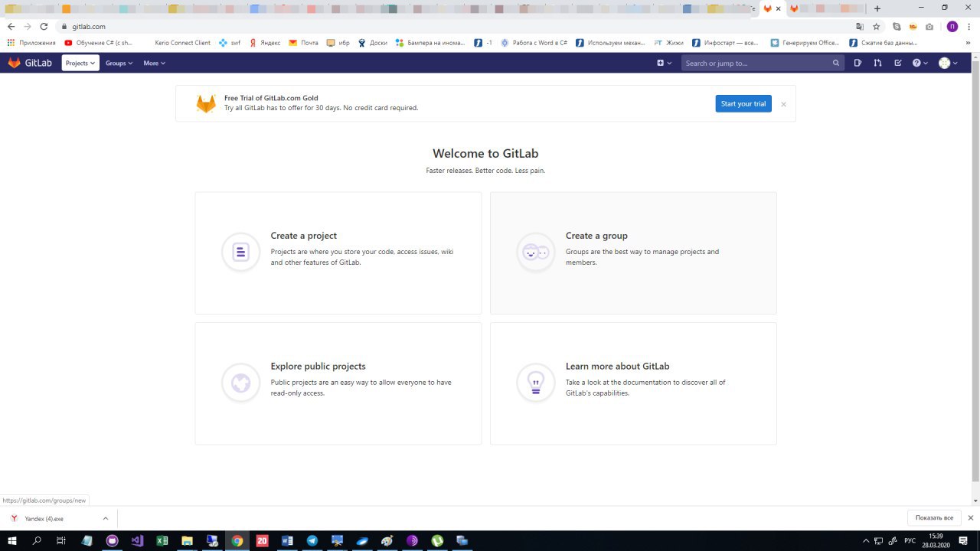Open the To-Do list icon in navbar
980x551 pixels.
point(898,63)
